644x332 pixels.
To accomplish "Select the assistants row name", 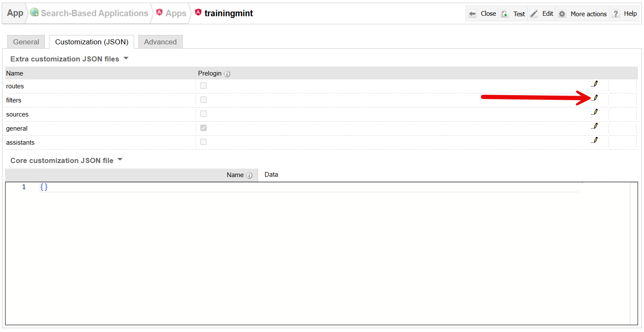I will click(x=20, y=143).
